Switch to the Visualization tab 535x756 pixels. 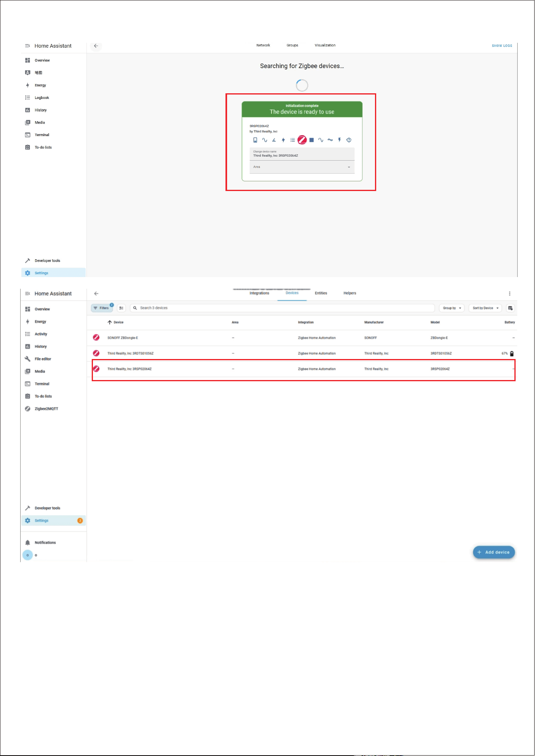point(325,45)
